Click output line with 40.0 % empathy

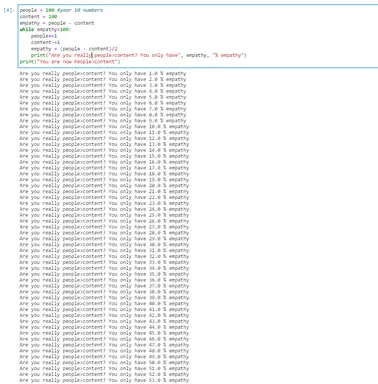[104, 304]
